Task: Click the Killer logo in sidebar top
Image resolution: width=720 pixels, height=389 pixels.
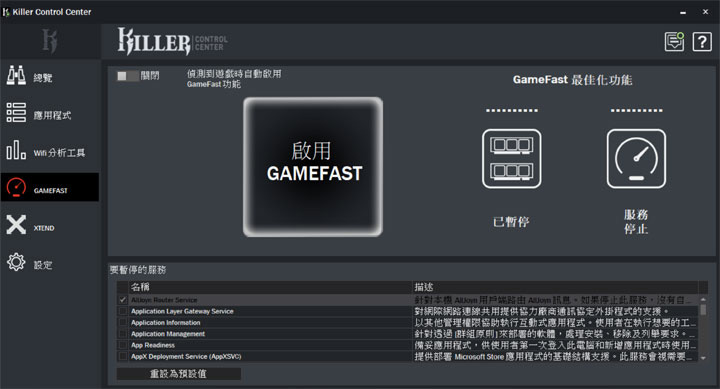Action: 50,41
